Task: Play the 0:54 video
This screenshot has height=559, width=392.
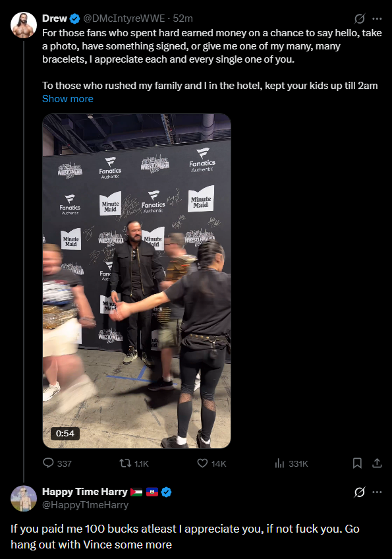Action: click(136, 281)
